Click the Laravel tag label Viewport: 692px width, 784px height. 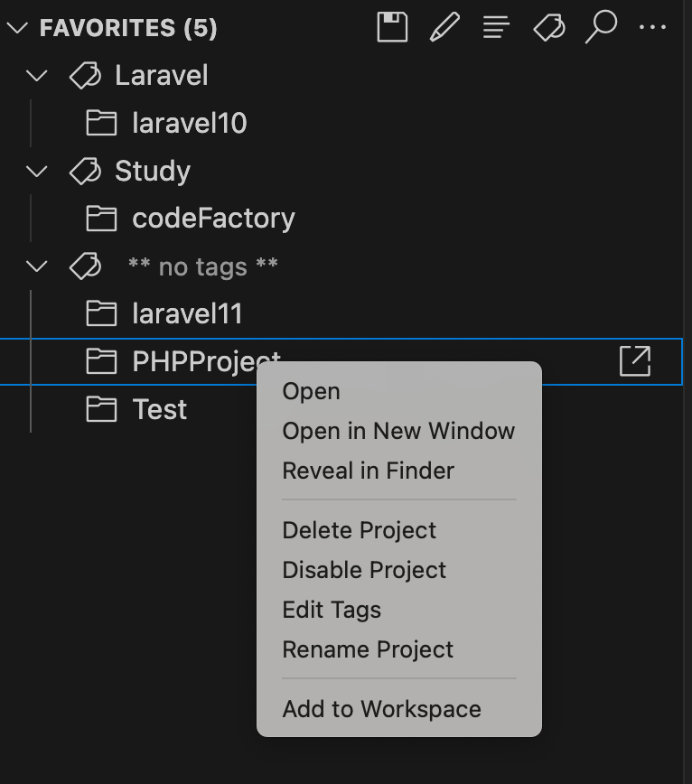click(162, 76)
